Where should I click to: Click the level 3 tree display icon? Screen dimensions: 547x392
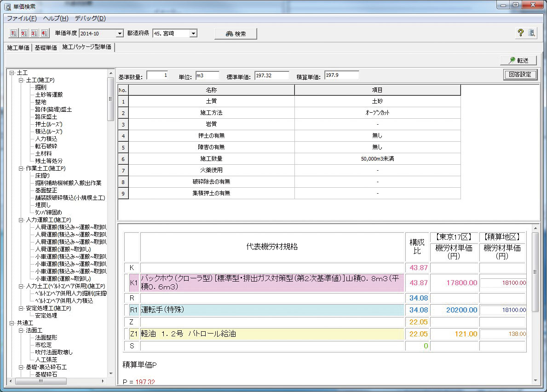[x=34, y=33]
